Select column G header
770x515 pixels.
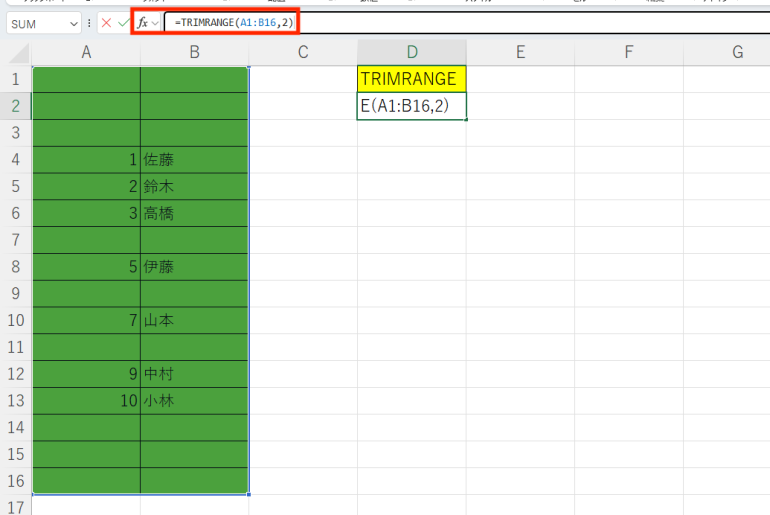[736, 53]
